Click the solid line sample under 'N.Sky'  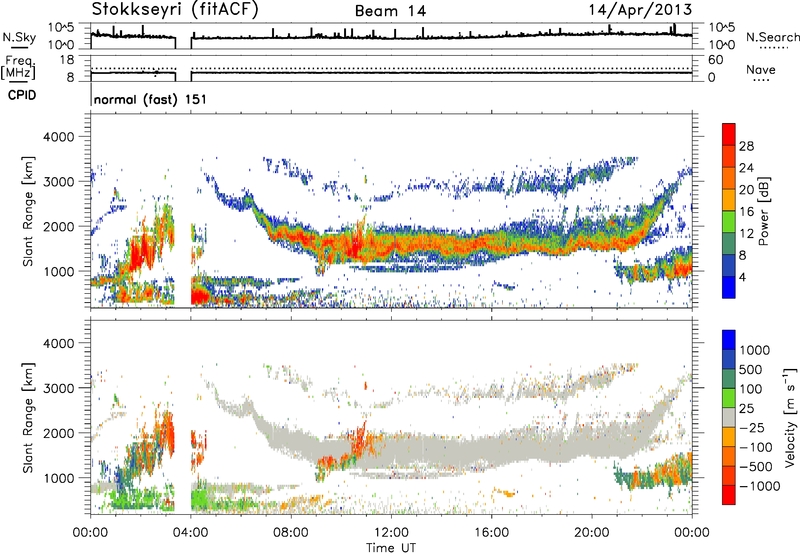click(19, 48)
